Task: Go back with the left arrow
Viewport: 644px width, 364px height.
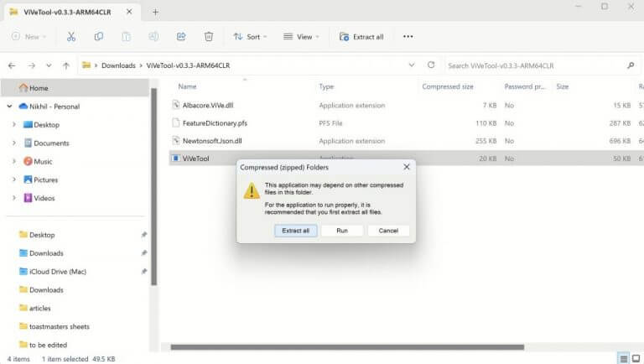Action: 12,65
